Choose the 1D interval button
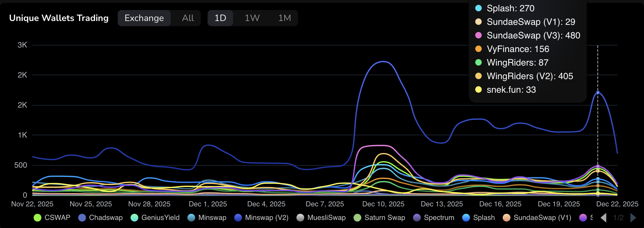This screenshot has width=644, height=228. pyautogui.click(x=220, y=18)
